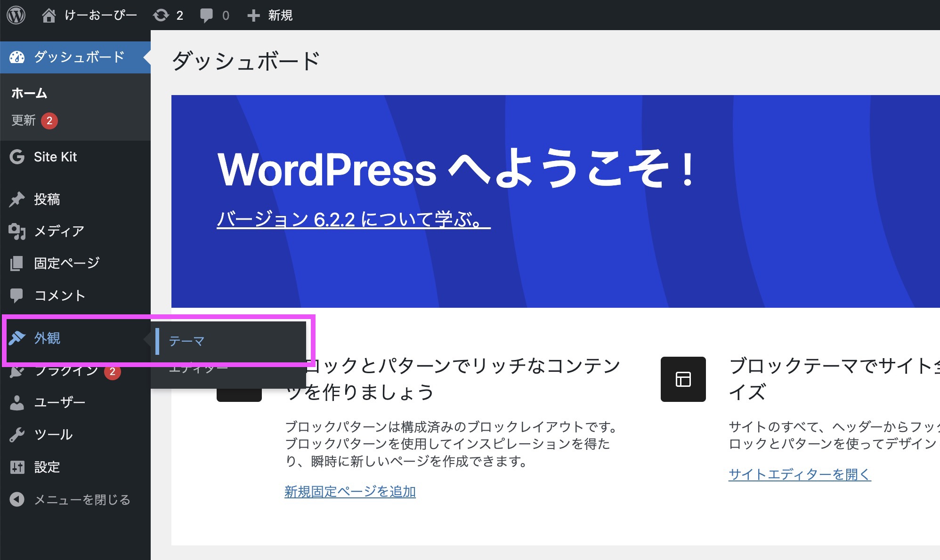Click link サイトエディターを開く
This screenshot has height=560, width=940.
(x=800, y=474)
